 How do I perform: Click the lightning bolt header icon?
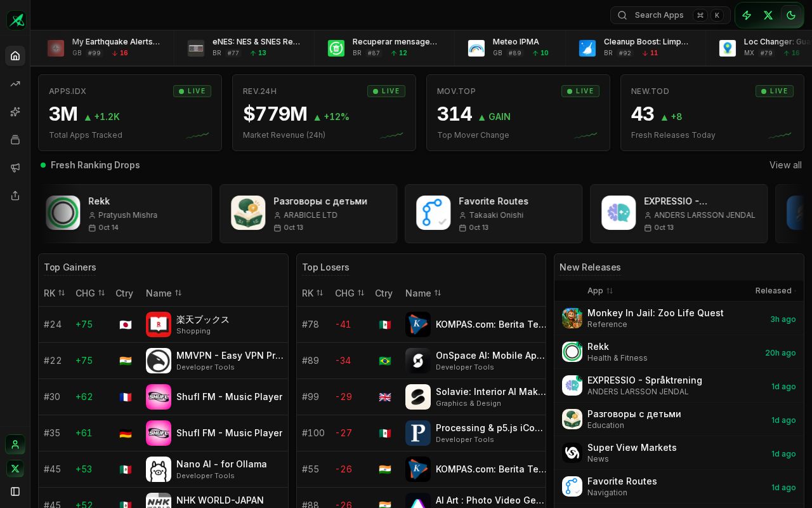point(747,15)
